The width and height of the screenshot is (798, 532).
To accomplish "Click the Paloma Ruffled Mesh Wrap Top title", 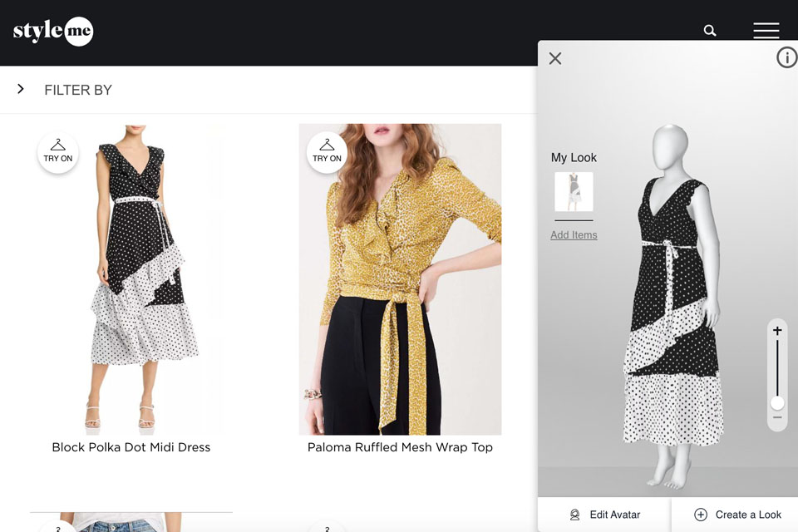I will pyautogui.click(x=400, y=447).
